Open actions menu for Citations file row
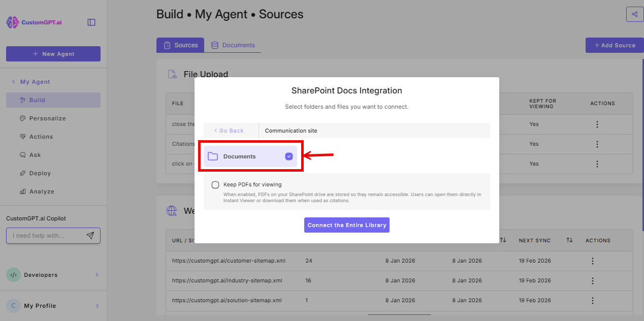Screen dimensions: 644x321 point(597,144)
